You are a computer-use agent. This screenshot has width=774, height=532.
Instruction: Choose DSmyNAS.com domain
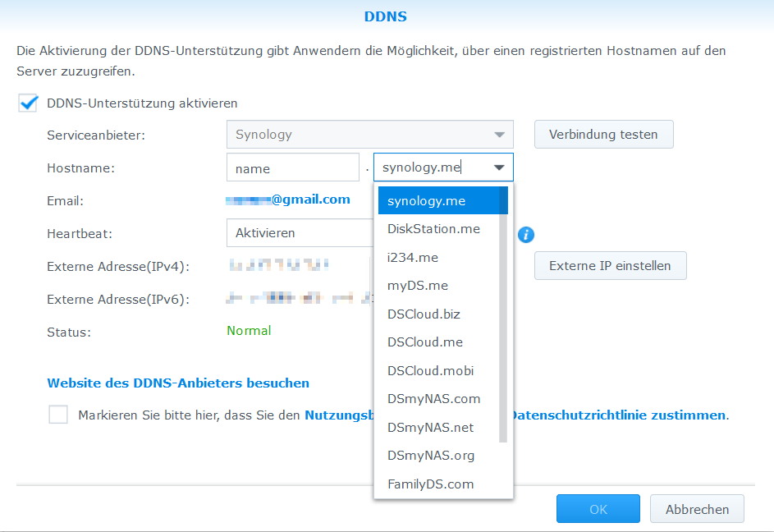439,399
